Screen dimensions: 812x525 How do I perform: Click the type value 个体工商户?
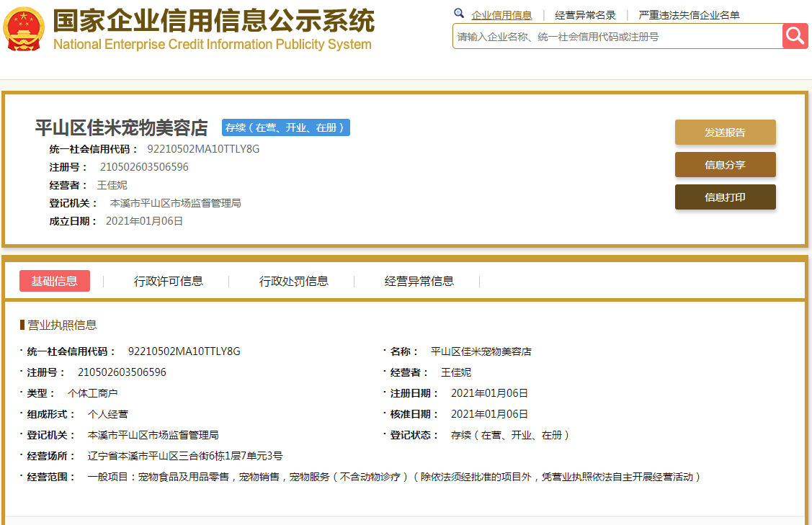coord(92,393)
